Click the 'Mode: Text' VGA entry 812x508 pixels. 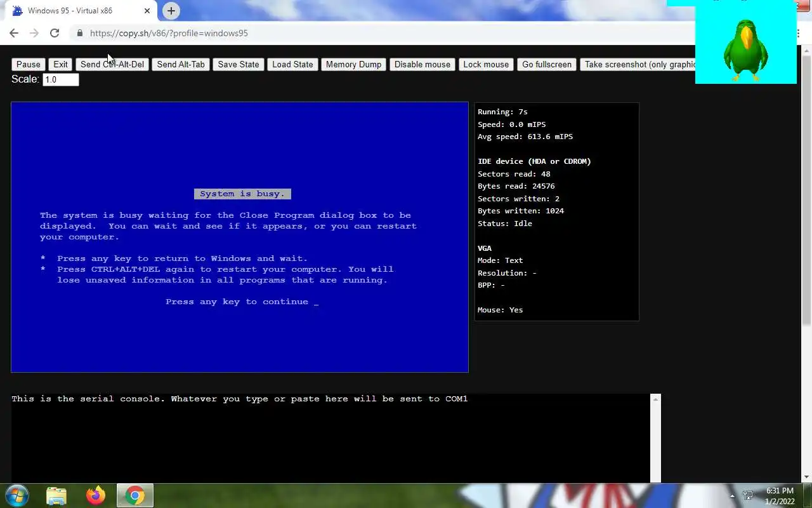click(x=501, y=260)
